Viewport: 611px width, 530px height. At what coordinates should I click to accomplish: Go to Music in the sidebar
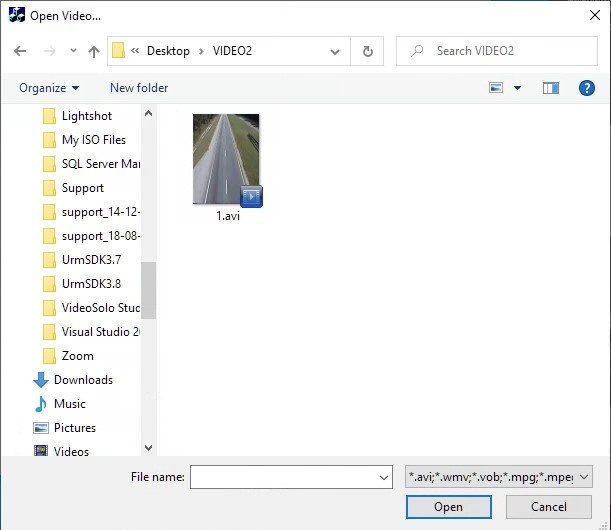69,404
